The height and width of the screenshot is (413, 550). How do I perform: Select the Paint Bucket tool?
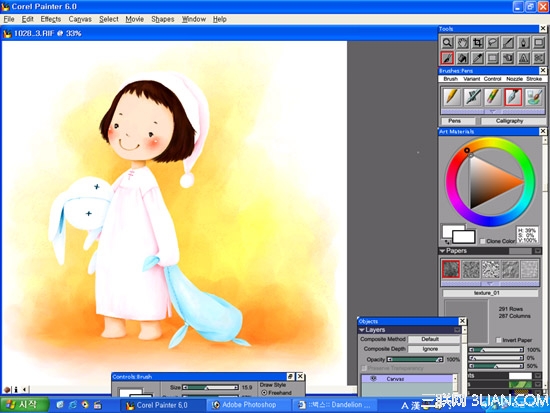point(462,58)
